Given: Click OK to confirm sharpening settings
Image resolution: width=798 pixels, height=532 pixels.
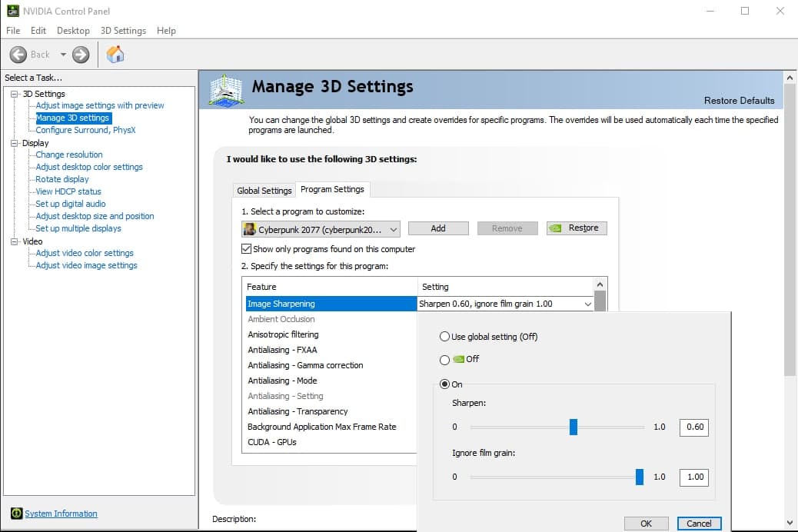Looking at the screenshot, I should pos(646,524).
